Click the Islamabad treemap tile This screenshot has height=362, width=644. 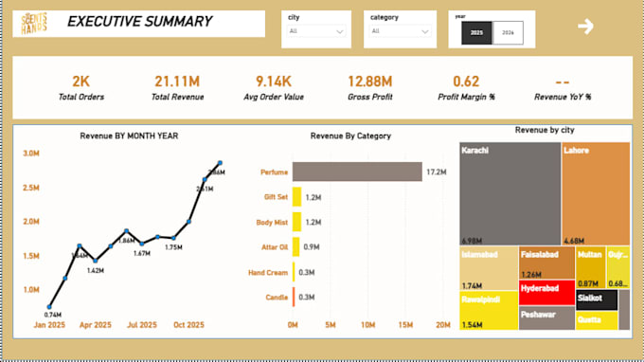click(489, 269)
